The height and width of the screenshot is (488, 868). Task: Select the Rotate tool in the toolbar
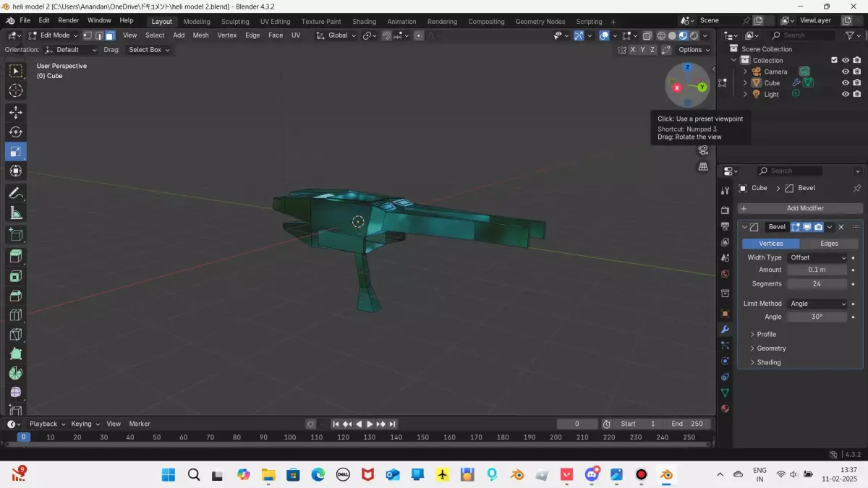coord(16,132)
